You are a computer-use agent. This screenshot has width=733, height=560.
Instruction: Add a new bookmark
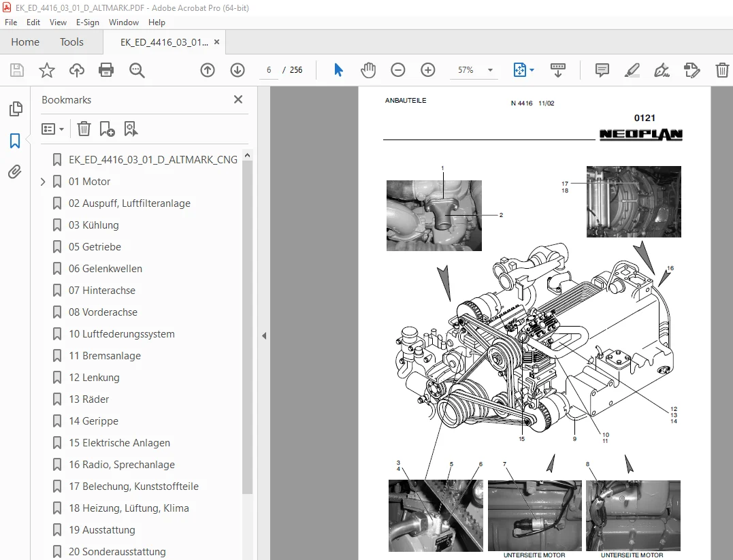(107, 129)
